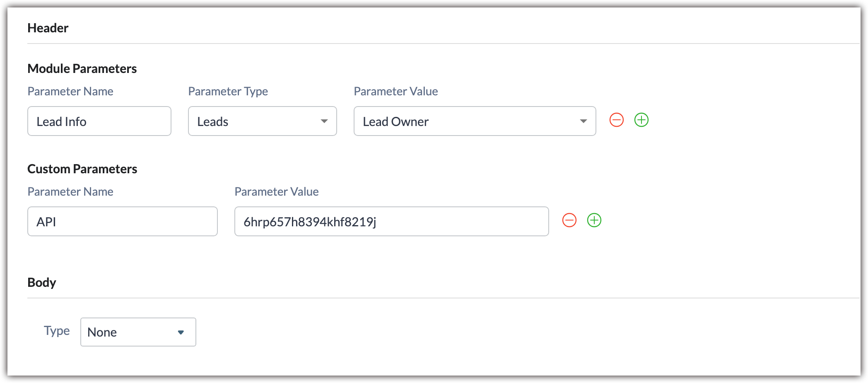Click the 6hrp657h8394khf8219j value field

pyautogui.click(x=391, y=222)
